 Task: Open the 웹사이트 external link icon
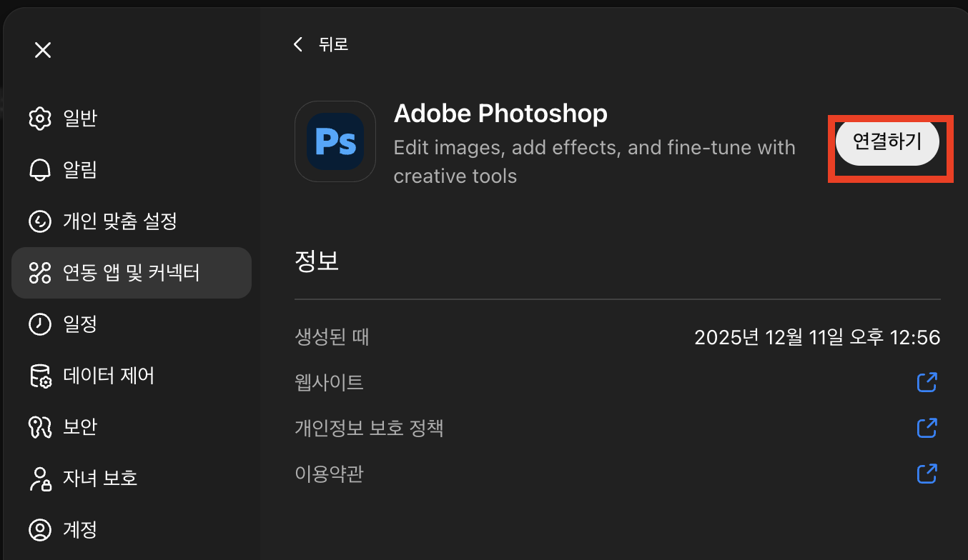927,383
